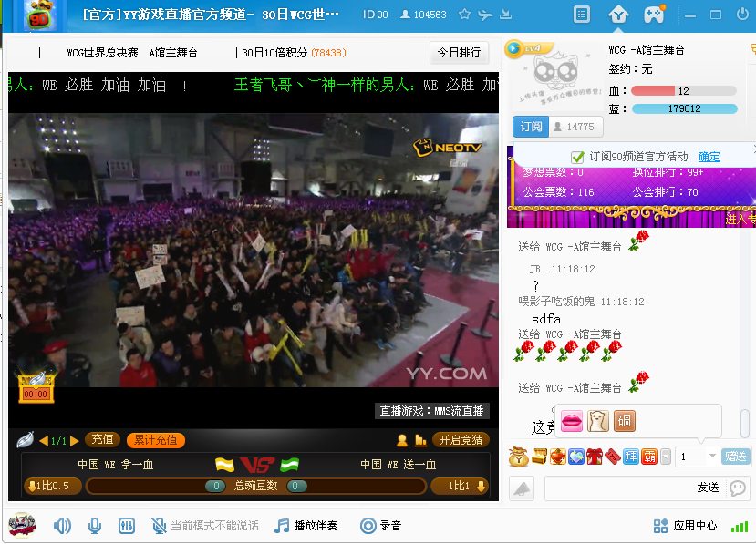Click the microphone icon in bottom bar
Image resolution: width=756 pixels, height=544 pixels.
94,526
